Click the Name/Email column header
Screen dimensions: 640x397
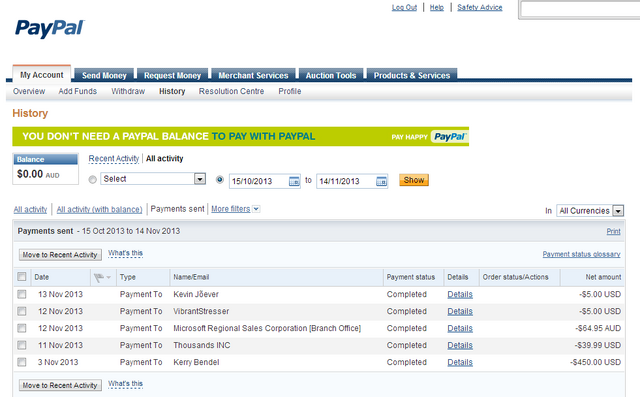coord(191,277)
